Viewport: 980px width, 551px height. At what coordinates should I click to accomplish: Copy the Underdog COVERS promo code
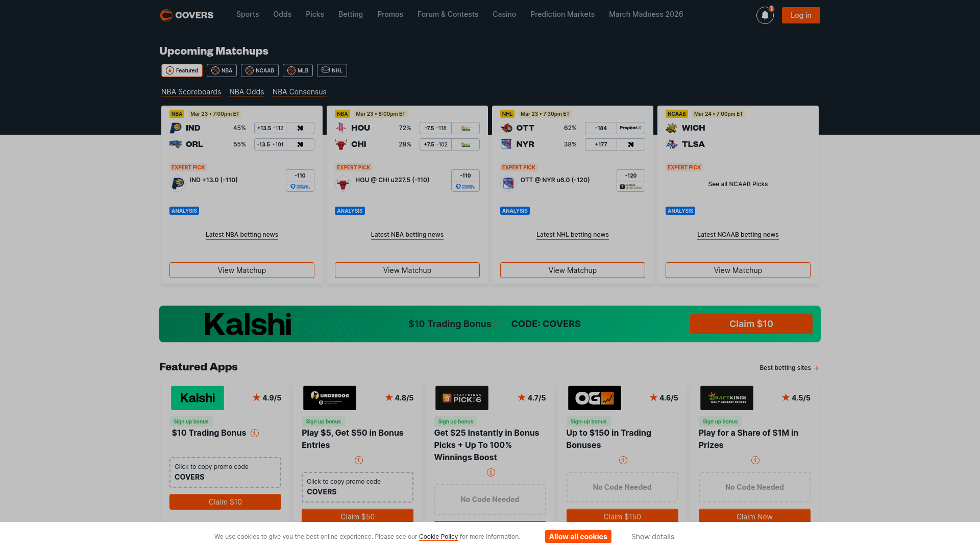point(357,487)
